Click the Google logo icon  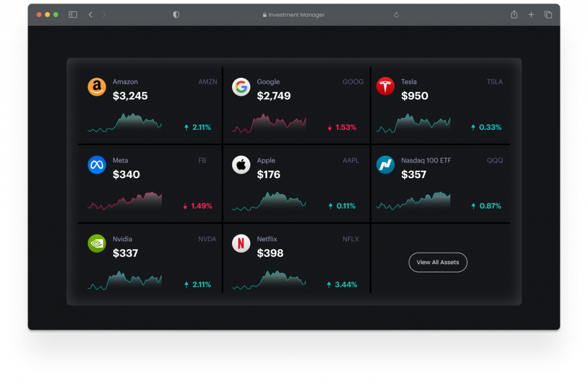pos(241,87)
